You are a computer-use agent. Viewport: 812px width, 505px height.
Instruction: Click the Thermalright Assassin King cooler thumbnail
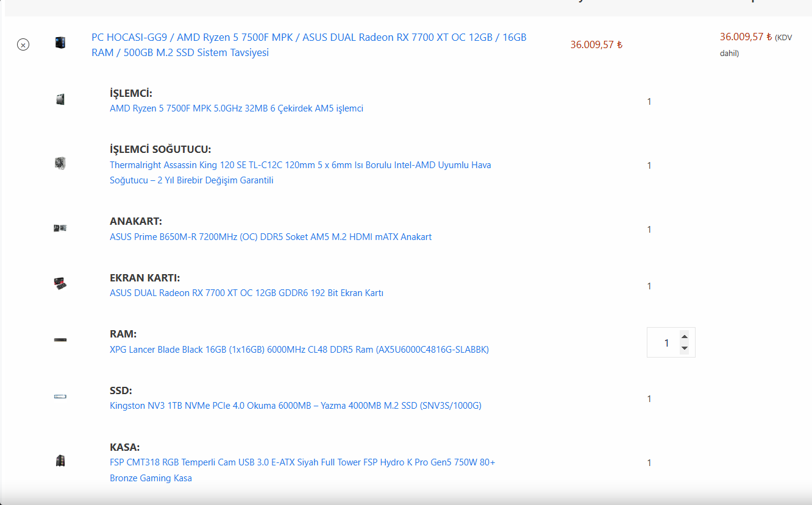60,163
